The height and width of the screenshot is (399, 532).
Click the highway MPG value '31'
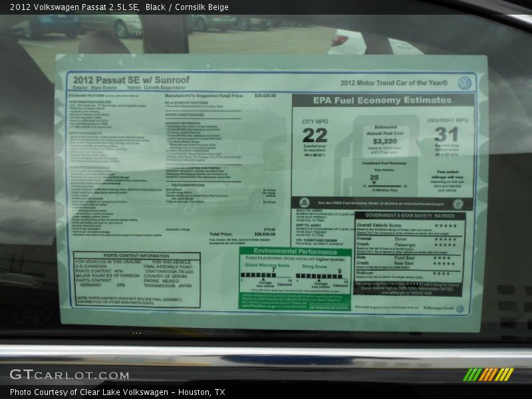[446, 134]
